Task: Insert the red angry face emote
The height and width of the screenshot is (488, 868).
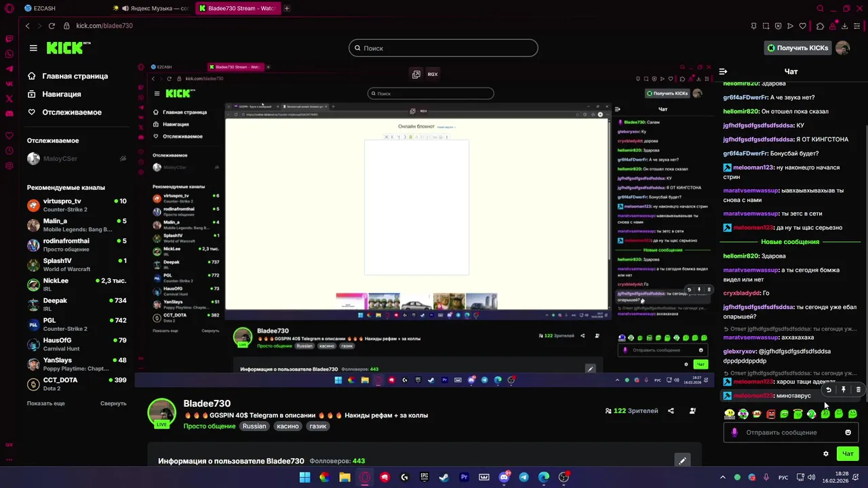Action: pyautogui.click(x=770, y=413)
